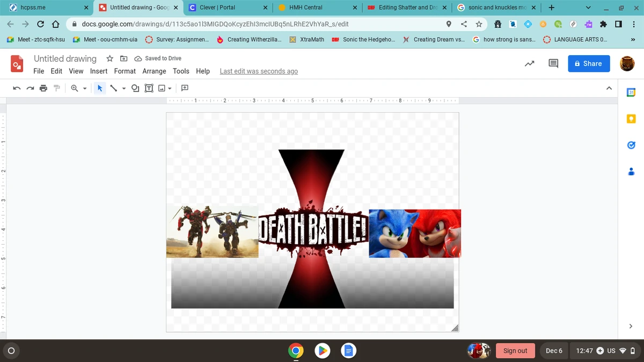Click the Insert comment icon
644x362 pixels.
(x=184, y=88)
